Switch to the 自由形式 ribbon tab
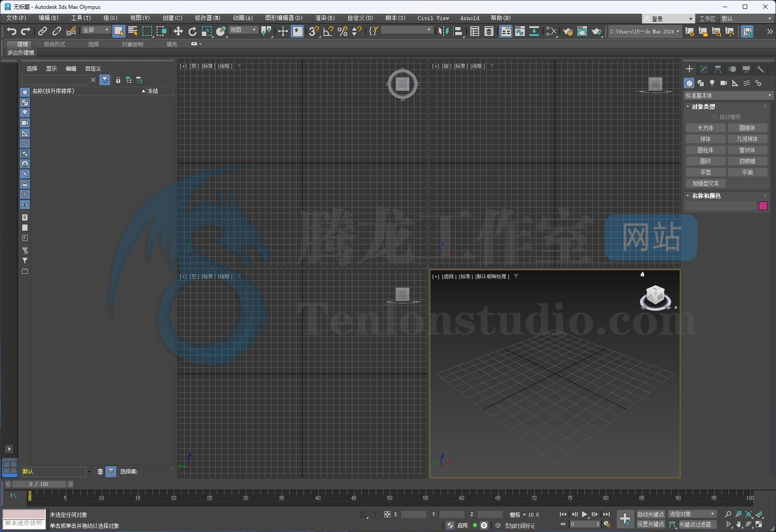The width and height of the screenshot is (776, 532). (55, 44)
